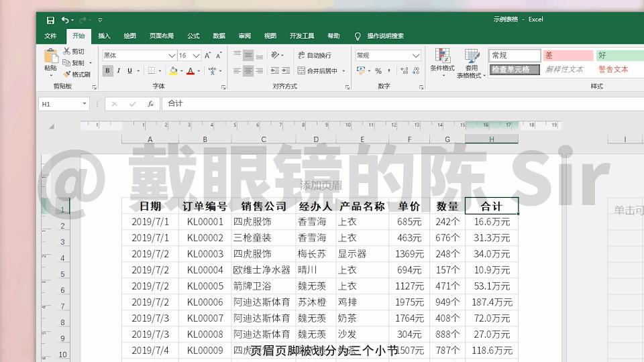Switch to the 数据 Data tab

219,36
